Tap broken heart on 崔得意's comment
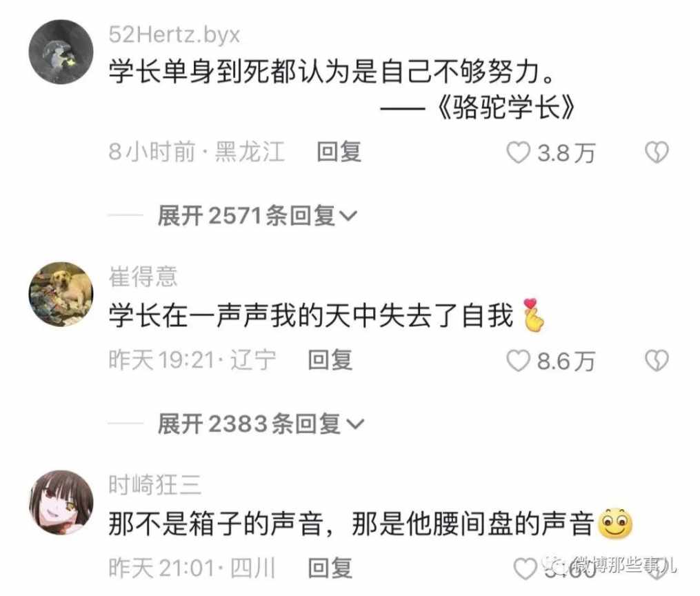This screenshot has width=700, height=596. tap(657, 361)
